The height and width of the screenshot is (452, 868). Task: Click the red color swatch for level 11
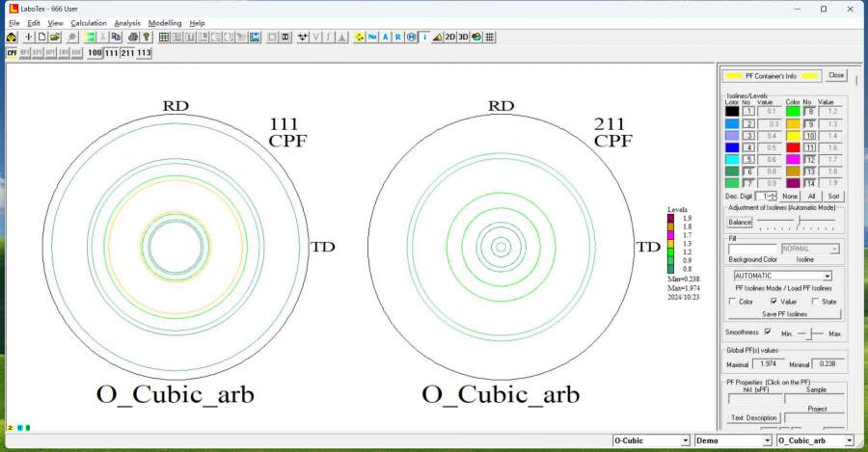pyautogui.click(x=793, y=147)
